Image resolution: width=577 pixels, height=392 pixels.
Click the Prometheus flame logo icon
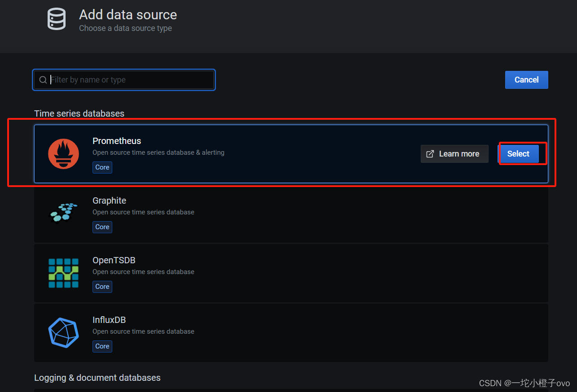pyautogui.click(x=63, y=154)
